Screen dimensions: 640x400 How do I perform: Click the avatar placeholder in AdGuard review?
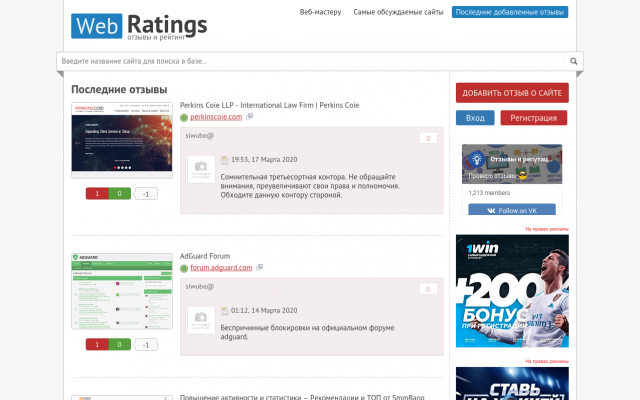point(200,320)
